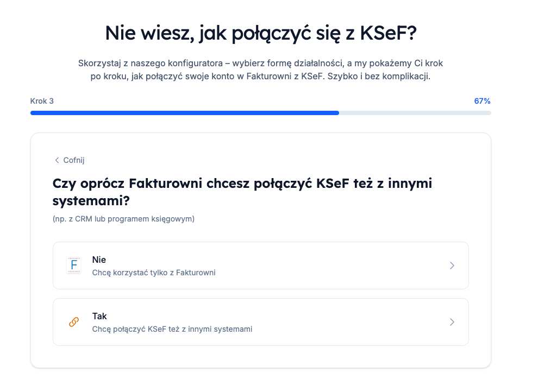Click the heading "Nie wiesz, jak połączyć się z KSeF?"
Viewport: 538px width, 392px height.
point(261,33)
